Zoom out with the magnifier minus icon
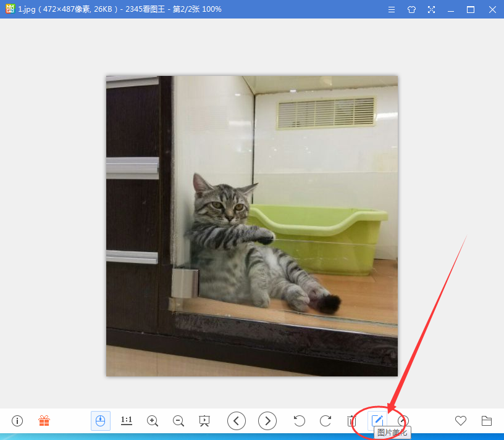The width and height of the screenshot is (504, 440). click(178, 421)
